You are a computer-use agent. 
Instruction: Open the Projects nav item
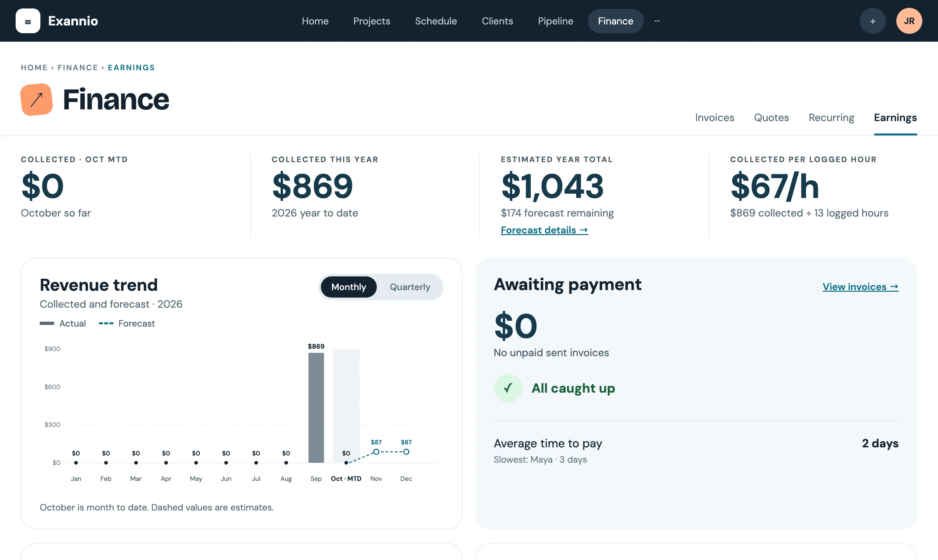372,21
